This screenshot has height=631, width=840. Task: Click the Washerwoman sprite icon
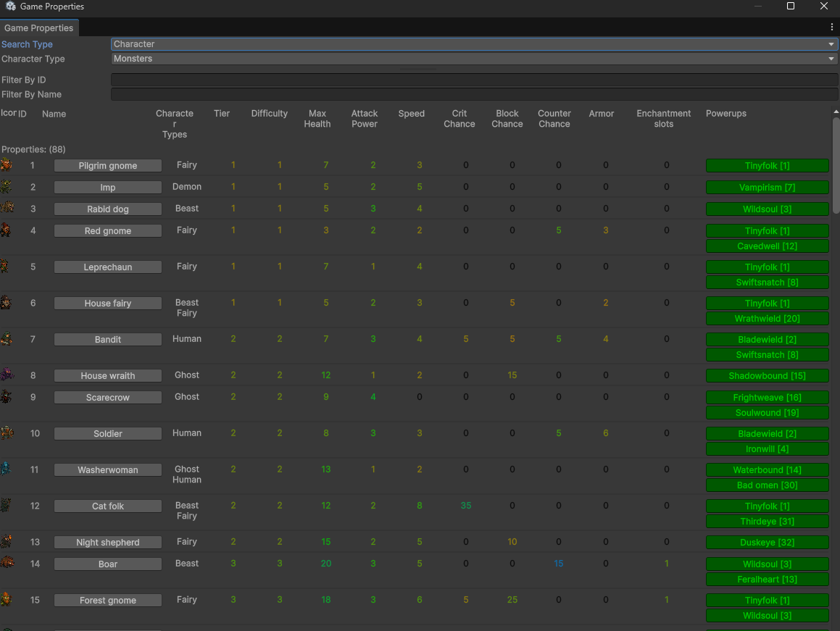7,469
